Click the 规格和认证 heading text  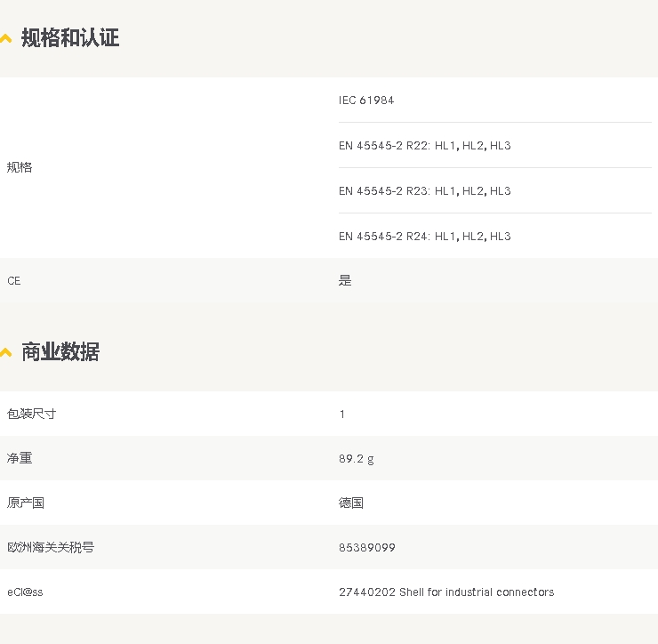(x=70, y=38)
